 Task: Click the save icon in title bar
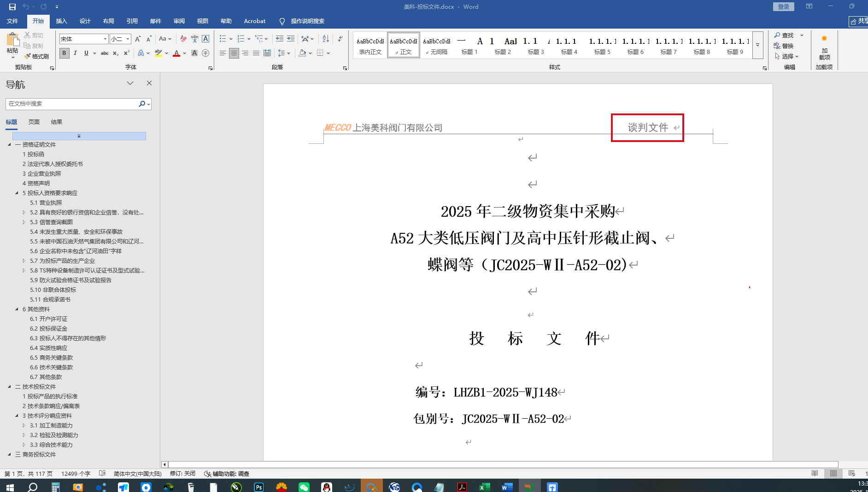coord(12,6)
